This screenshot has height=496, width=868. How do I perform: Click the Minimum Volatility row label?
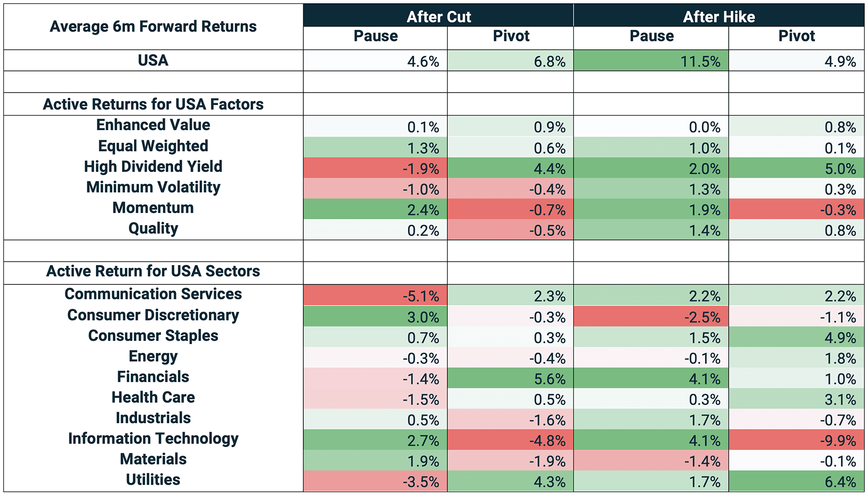tap(153, 188)
